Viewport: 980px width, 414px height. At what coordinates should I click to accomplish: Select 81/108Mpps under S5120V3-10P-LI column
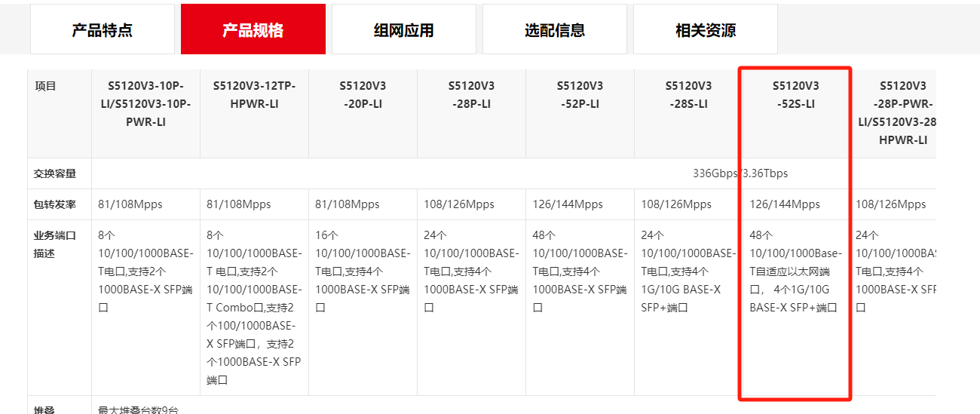pyautogui.click(x=130, y=204)
